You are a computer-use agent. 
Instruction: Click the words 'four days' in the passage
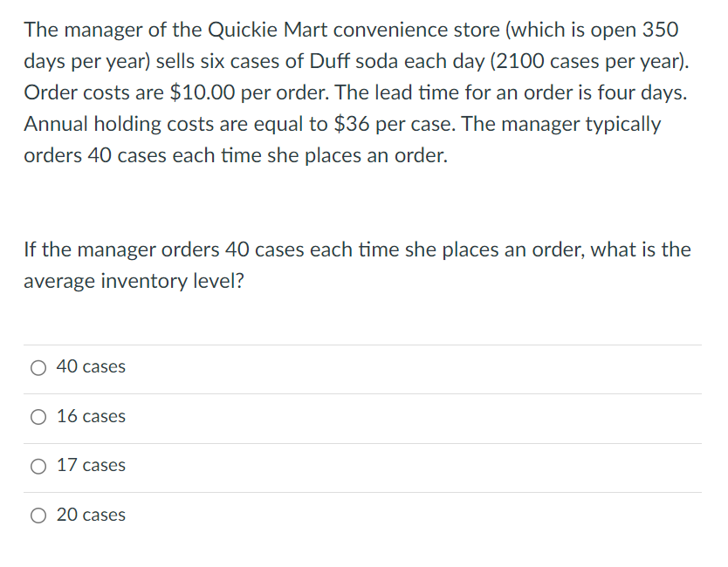pos(642,92)
